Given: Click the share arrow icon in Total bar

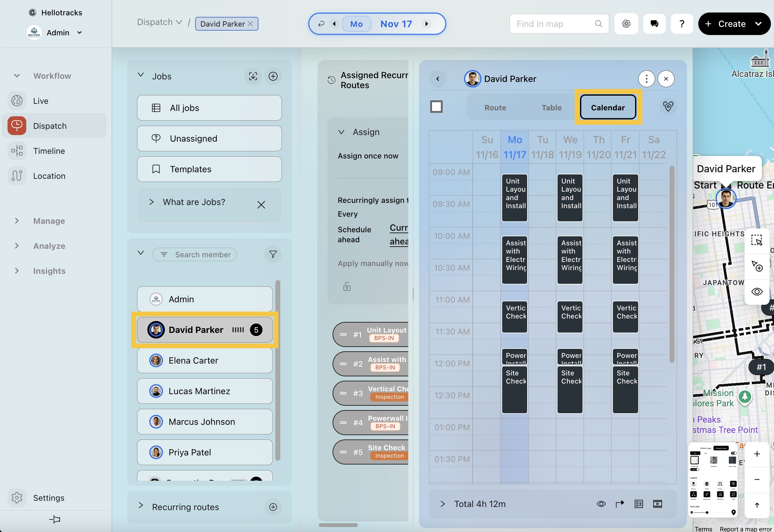Looking at the screenshot, I should click(619, 504).
